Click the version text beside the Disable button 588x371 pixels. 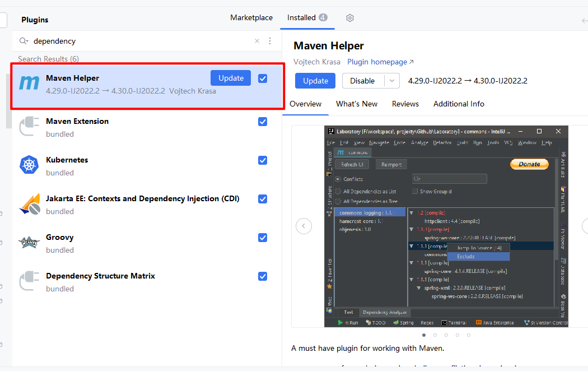[468, 81]
